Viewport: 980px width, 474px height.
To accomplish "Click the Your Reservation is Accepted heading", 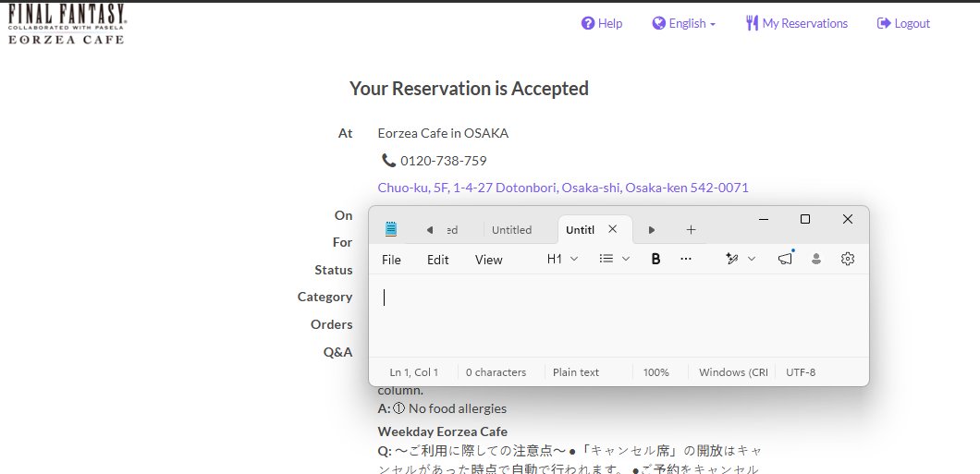I will 469,89.
